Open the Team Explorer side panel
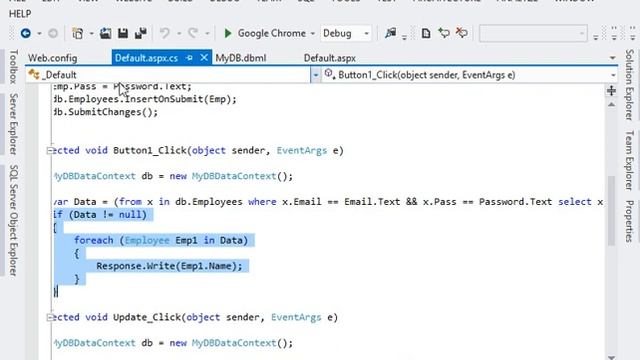The image size is (640, 360). click(629, 160)
